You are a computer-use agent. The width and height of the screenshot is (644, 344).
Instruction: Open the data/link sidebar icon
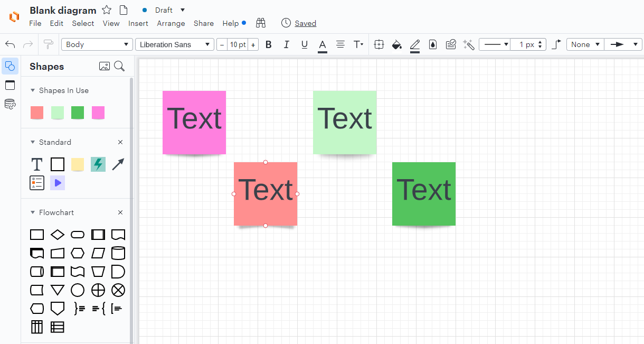(x=10, y=104)
